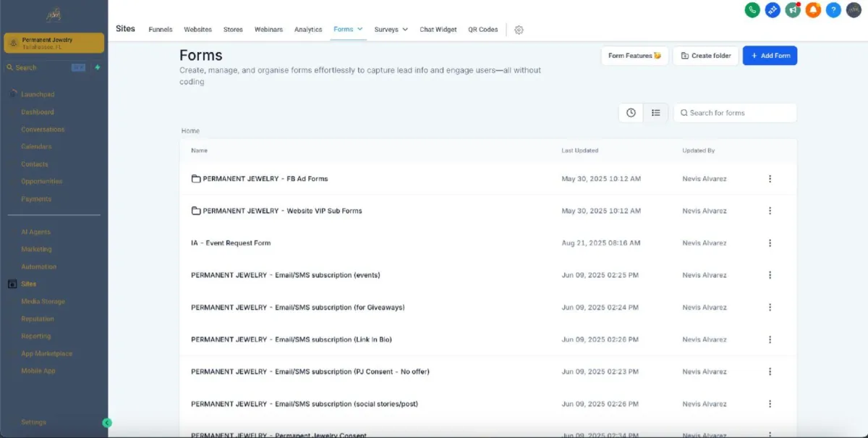Image resolution: width=868 pixels, height=438 pixels.
Task: Click the blue question mark help icon
Action: click(x=833, y=10)
